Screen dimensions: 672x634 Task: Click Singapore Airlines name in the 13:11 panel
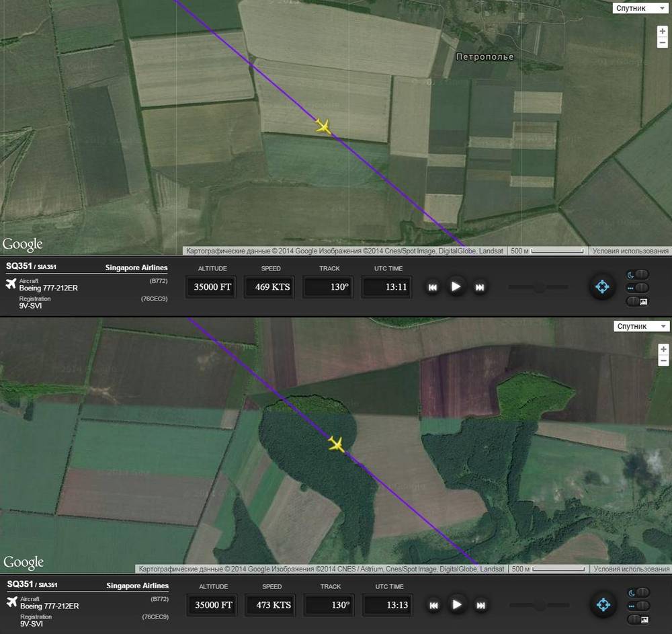coord(136,268)
